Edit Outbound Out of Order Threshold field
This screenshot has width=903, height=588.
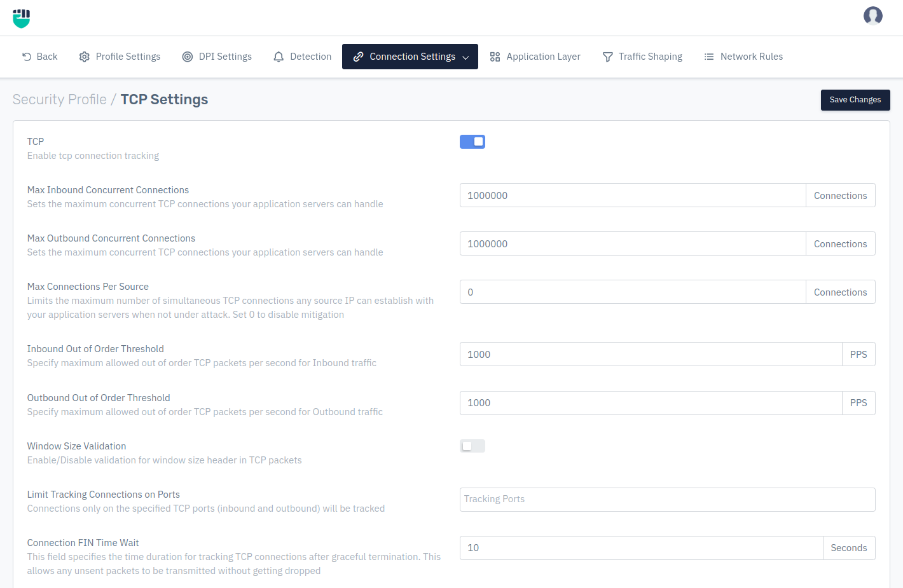click(651, 403)
